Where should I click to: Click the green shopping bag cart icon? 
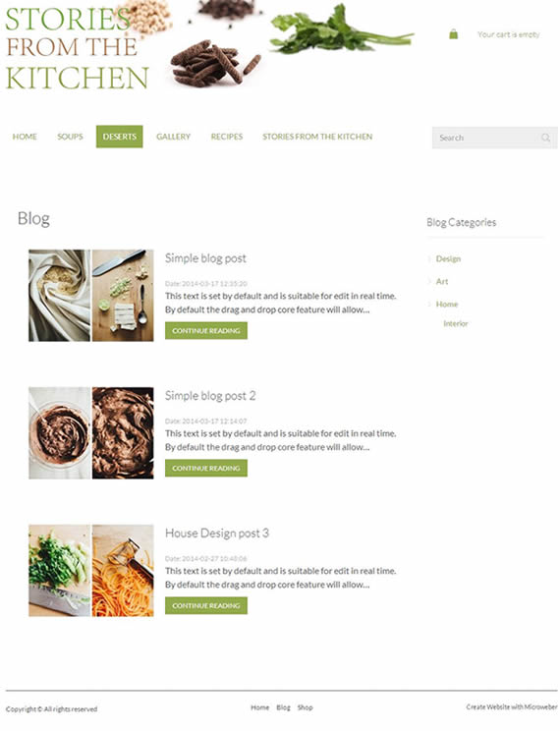tap(453, 34)
